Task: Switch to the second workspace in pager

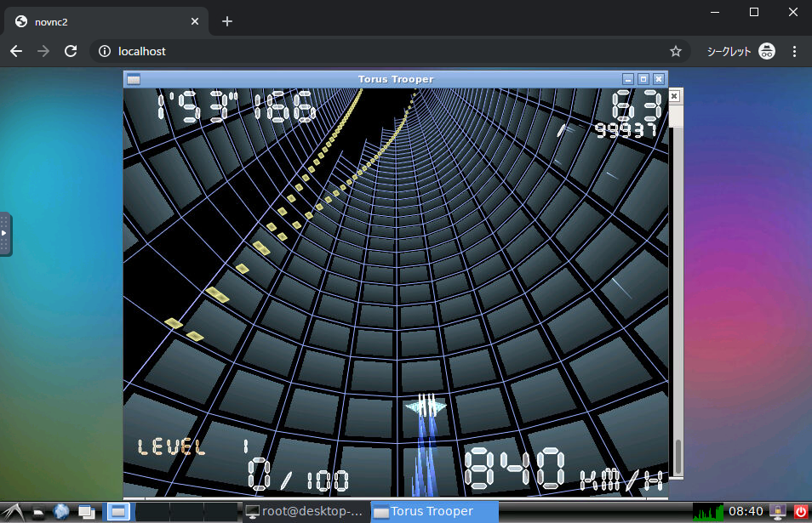Action: 152,512
